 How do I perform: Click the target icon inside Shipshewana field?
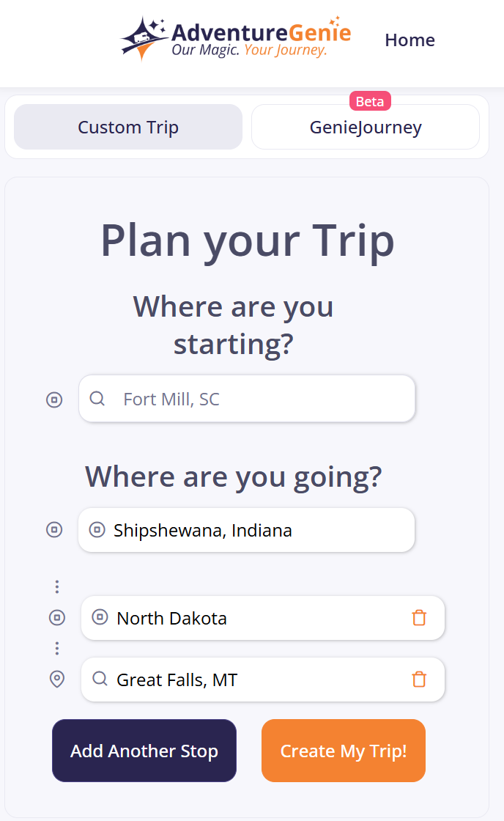97,529
